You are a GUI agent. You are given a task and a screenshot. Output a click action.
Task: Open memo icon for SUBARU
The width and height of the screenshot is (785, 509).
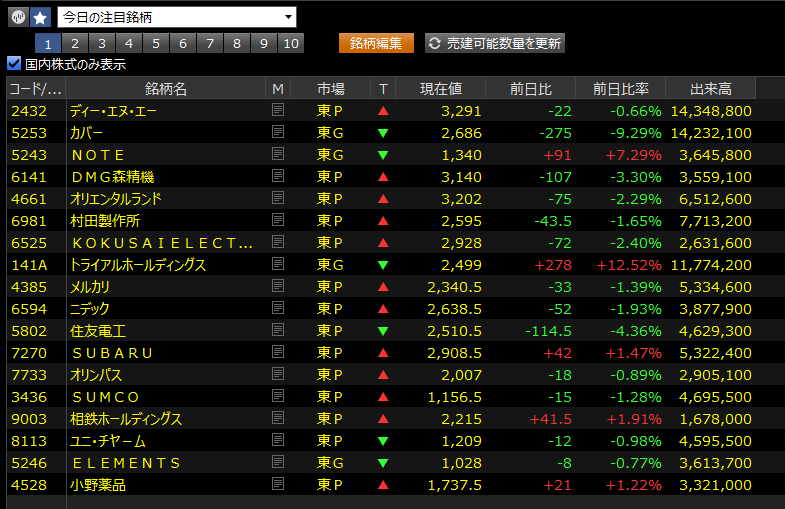point(278,352)
